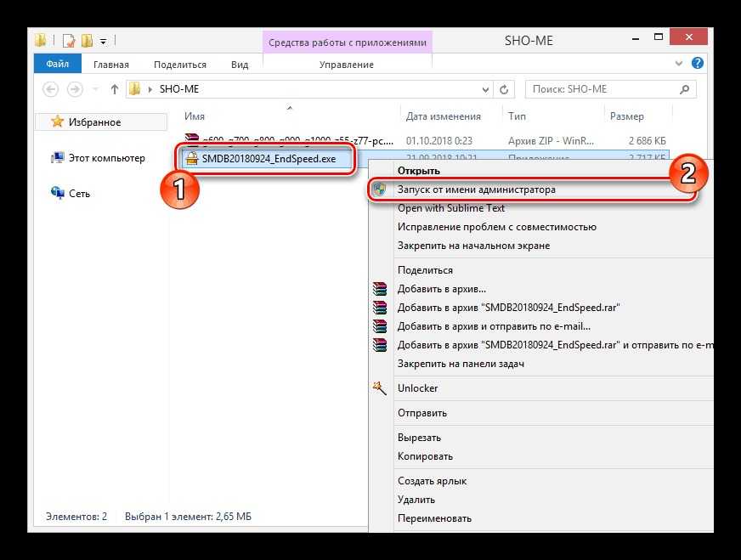Select 'Open with Sublime Text' from context menu
The width and height of the screenshot is (741, 560).
(x=450, y=208)
